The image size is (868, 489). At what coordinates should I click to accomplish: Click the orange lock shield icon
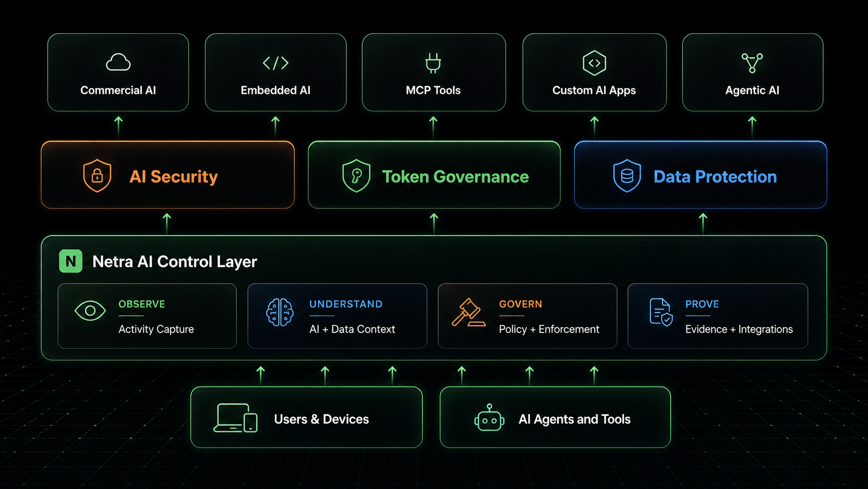(x=97, y=176)
